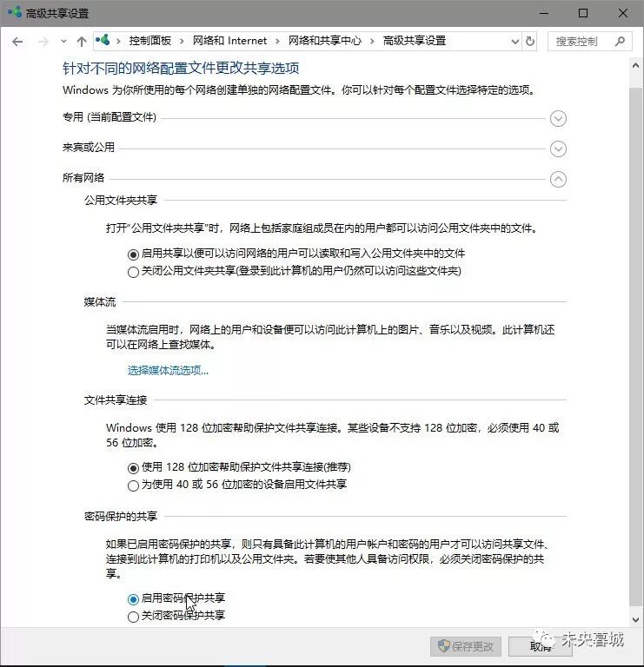
Task: Collapse the 所有网络 section
Action: coord(558,179)
